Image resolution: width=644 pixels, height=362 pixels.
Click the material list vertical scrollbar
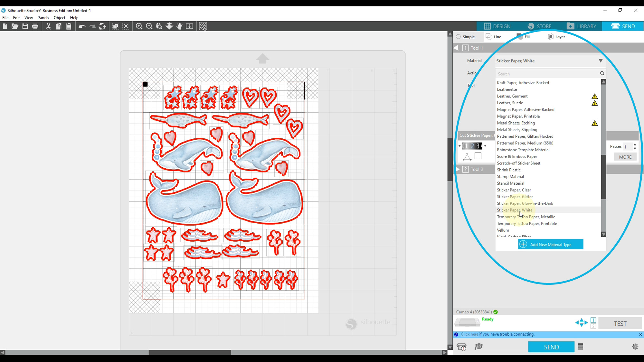[604, 177]
